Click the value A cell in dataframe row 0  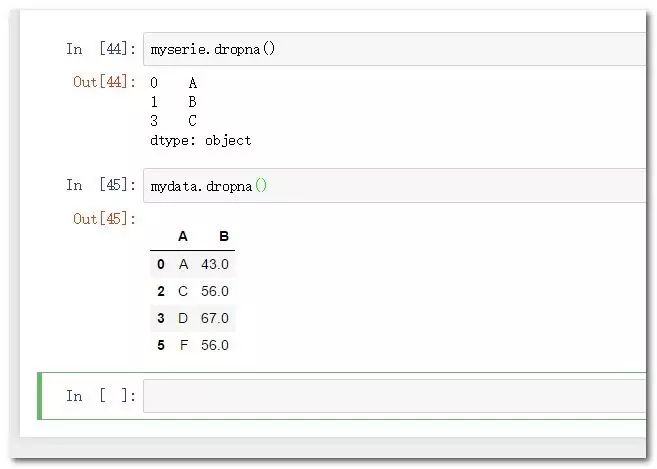click(183, 264)
